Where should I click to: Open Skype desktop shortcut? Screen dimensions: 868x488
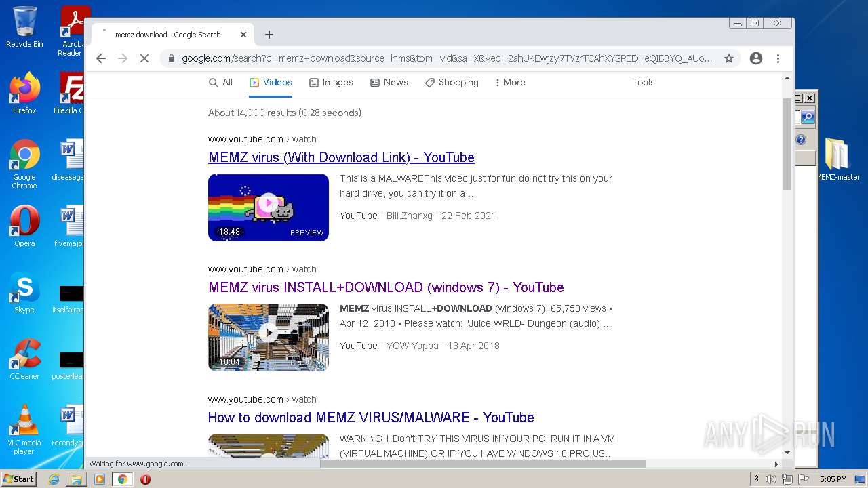coord(24,293)
